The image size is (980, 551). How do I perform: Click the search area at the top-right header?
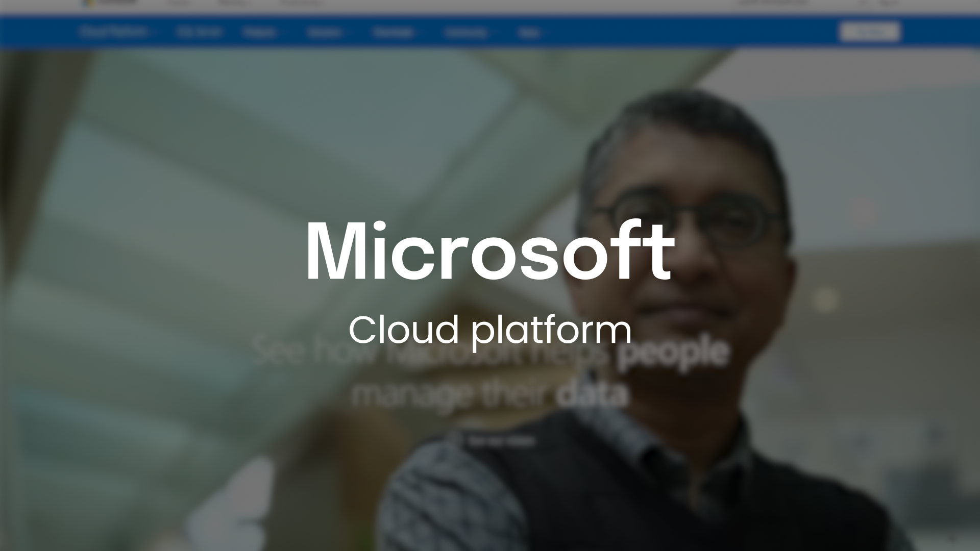coord(773,2)
